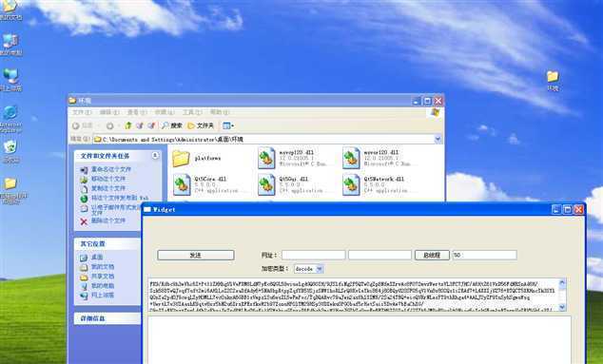This screenshot has width=603, height=364.
Task: Open Shared Documents (共享文档) under Other Places
Action: (x=103, y=276)
